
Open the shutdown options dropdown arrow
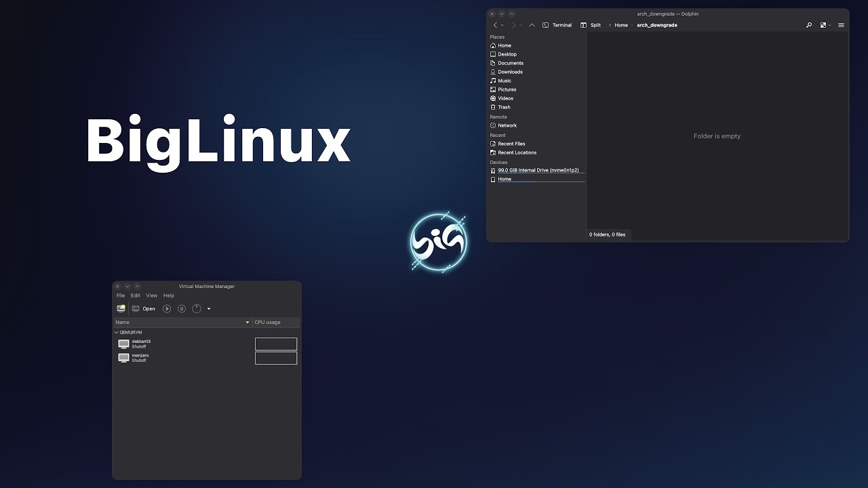[x=209, y=309]
